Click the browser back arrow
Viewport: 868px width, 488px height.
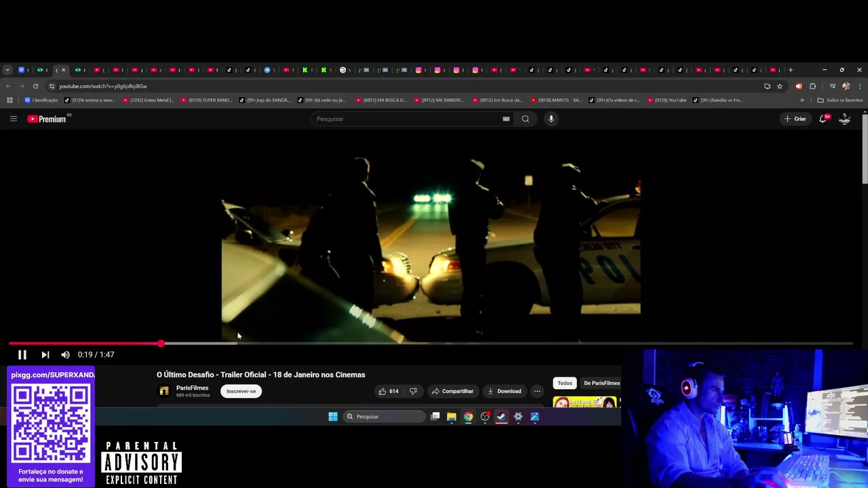coord(8,86)
